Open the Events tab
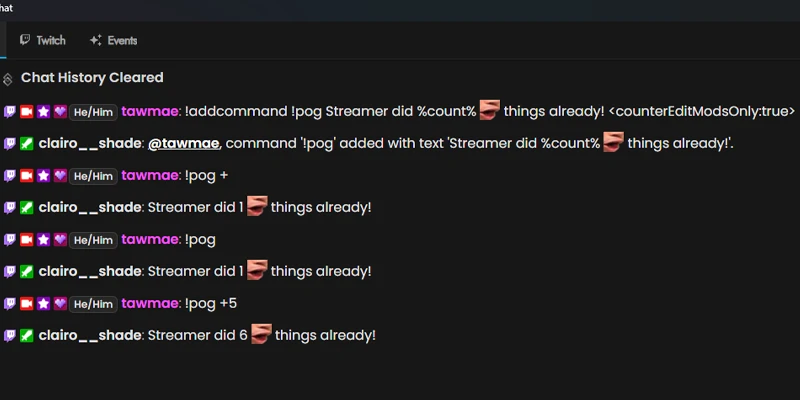 coord(113,40)
